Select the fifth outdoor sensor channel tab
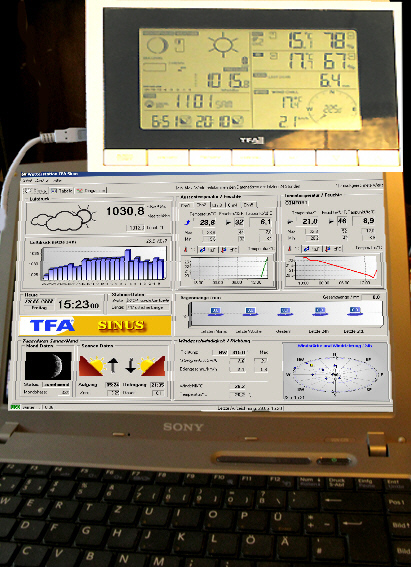Image resolution: width=411 pixels, height=567 pixels. click(250, 205)
